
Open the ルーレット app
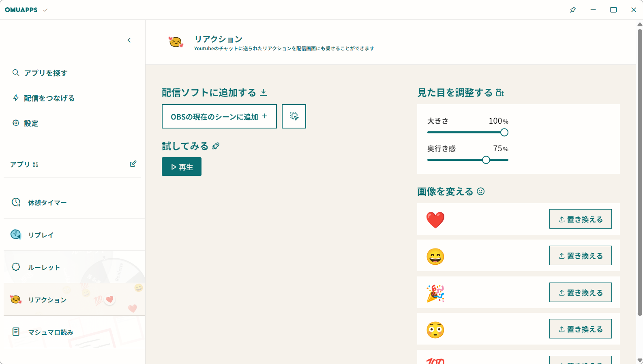coord(74,267)
